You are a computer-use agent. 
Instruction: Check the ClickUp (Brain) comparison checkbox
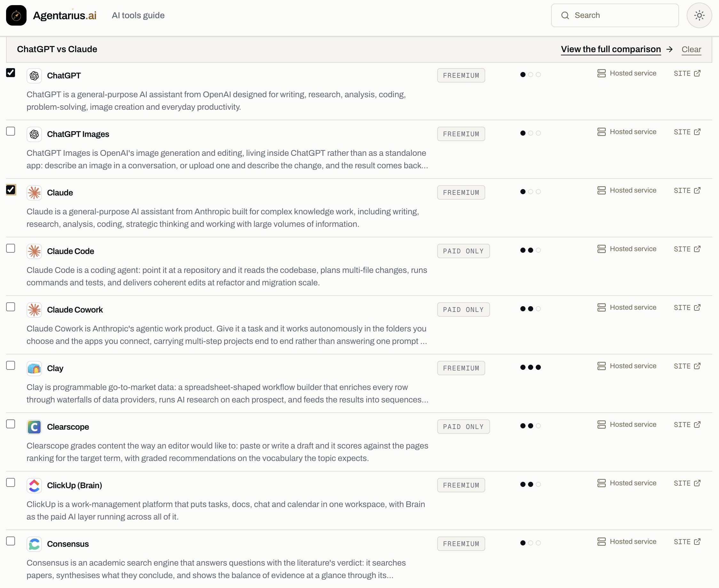[11, 483]
